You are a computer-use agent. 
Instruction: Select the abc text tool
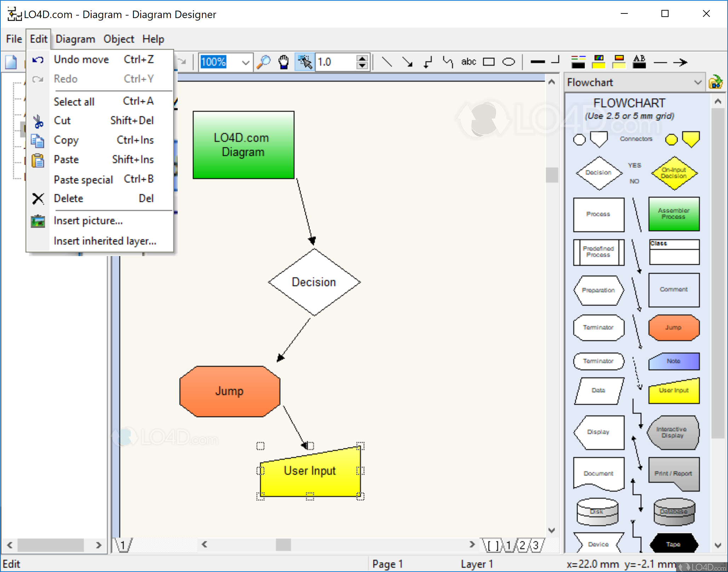pos(468,62)
